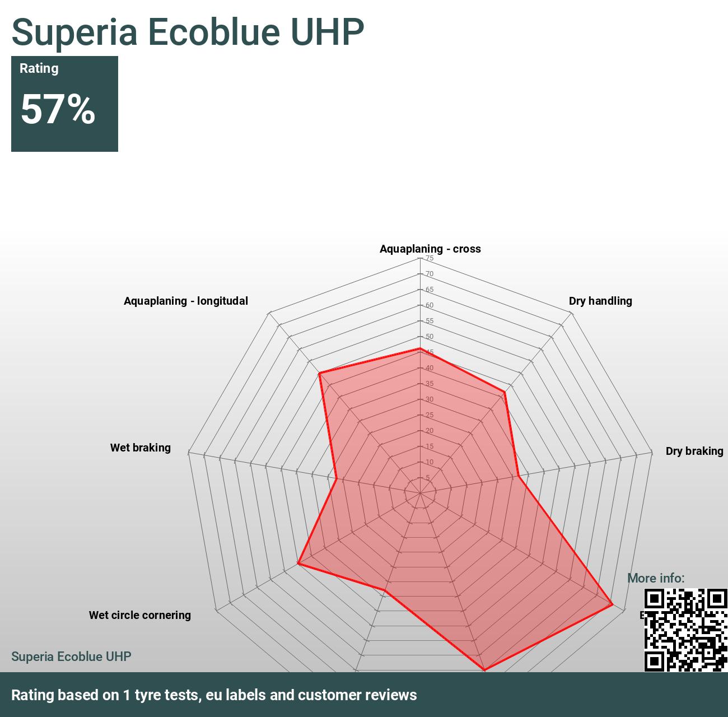728x717 pixels.
Task: Click the More info: text
Action: tap(655, 578)
